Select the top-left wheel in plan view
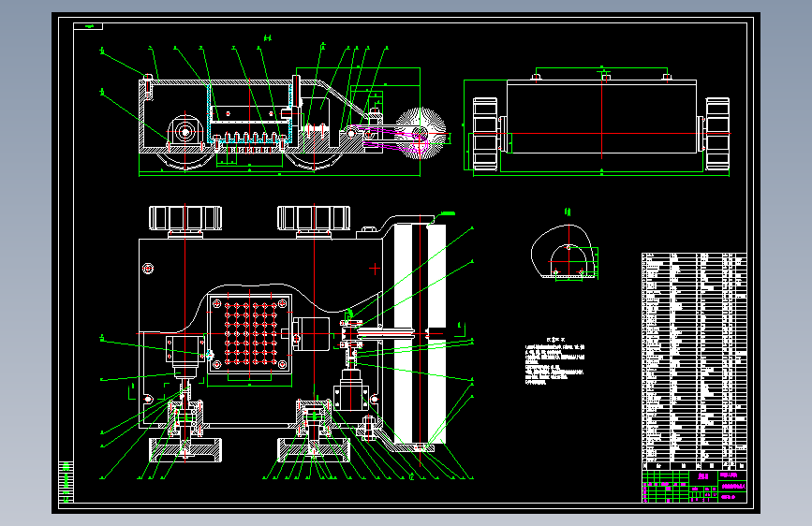 pos(185,218)
